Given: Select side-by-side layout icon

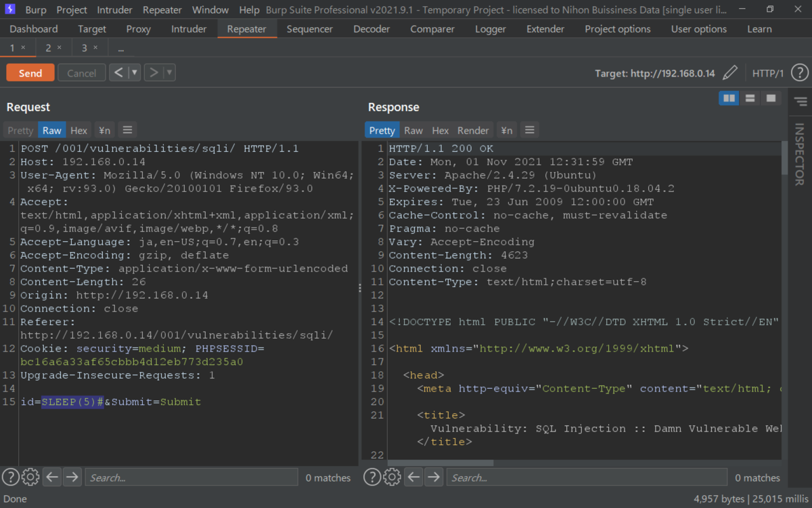Looking at the screenshot, I should click(x=729, y=98).
